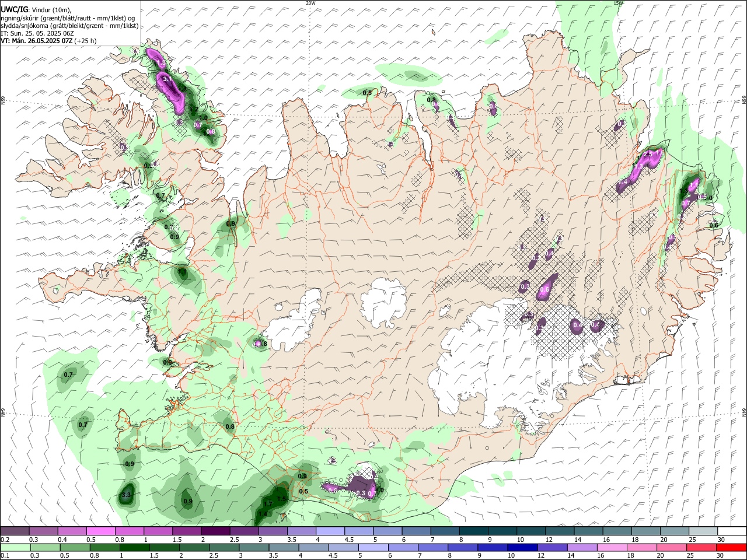Click the '0.6' rain value on the east coast

[713, 225]
